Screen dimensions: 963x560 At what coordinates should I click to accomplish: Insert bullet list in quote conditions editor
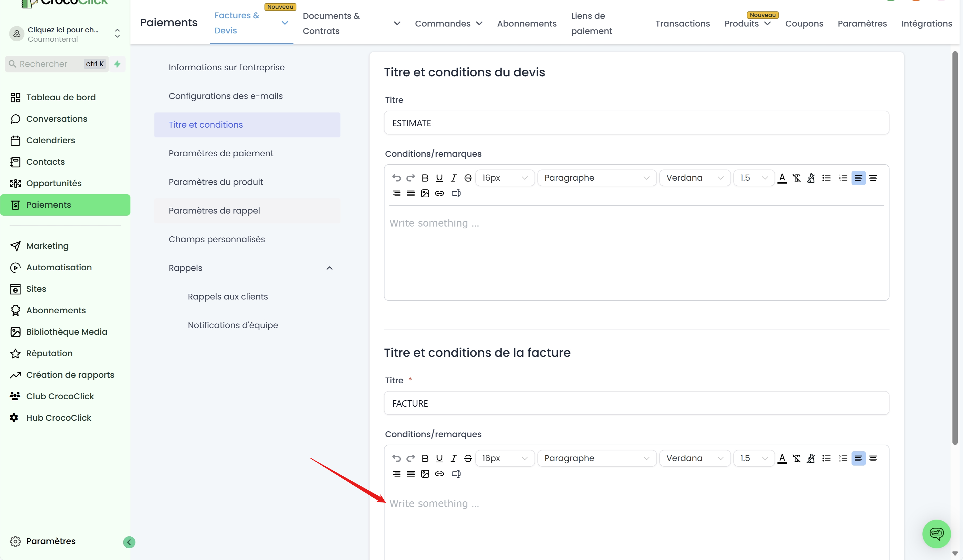tap(826, 178)
